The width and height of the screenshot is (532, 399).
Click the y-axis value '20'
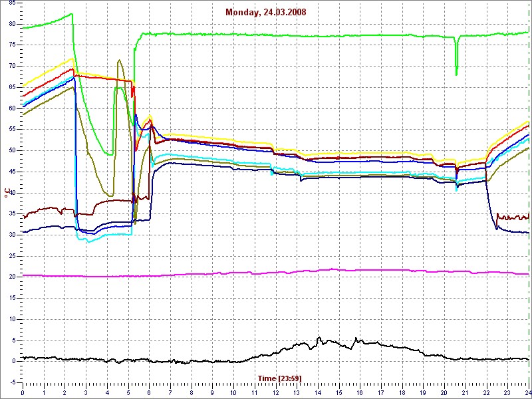[12, 277]
